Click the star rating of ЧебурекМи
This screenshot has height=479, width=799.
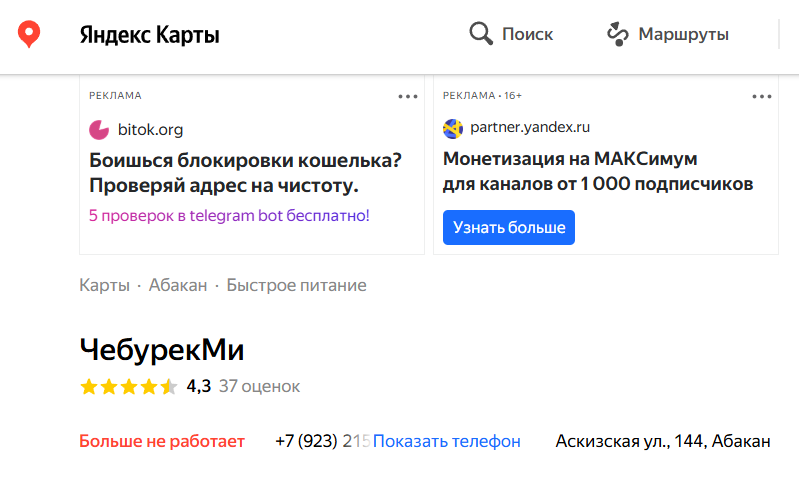tap(128, 387)
